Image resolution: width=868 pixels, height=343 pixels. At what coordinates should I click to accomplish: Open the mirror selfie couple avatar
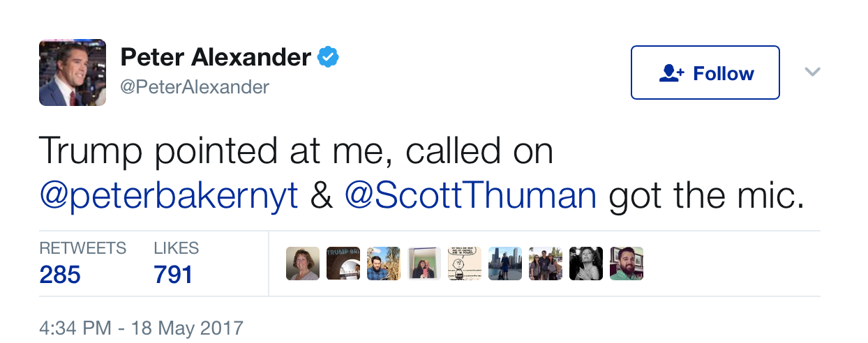coord(424,264)
